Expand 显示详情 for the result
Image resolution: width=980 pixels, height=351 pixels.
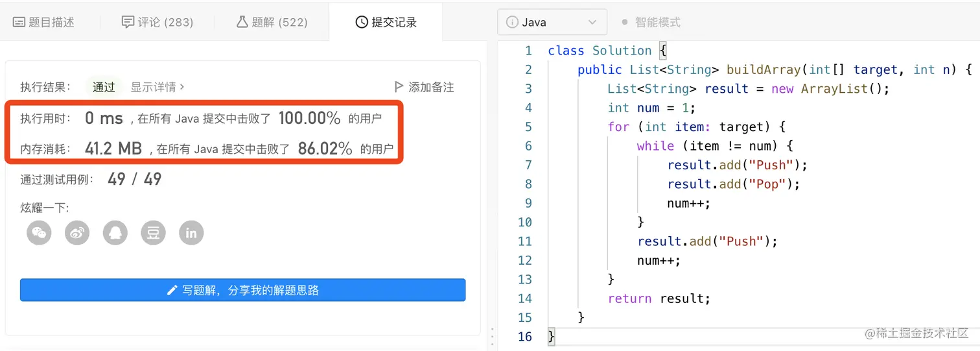157,86
